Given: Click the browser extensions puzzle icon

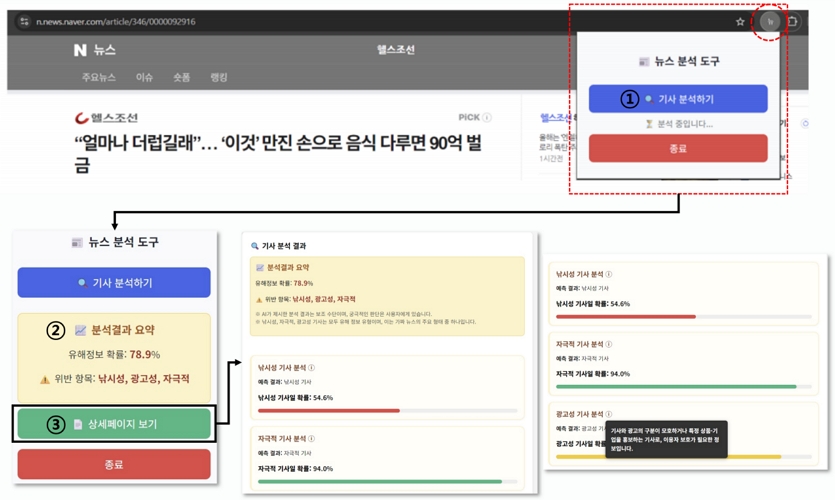Looking at the screenshot, I should (792, 21).
